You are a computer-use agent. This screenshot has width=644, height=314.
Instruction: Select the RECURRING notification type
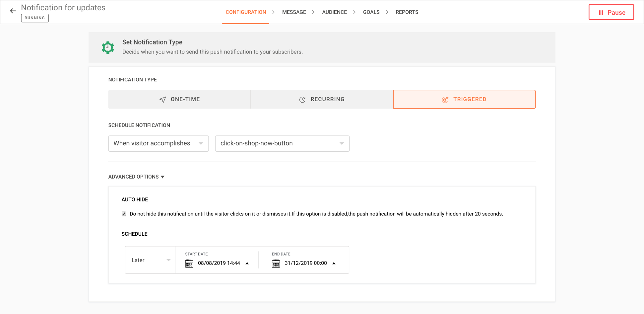322,99
